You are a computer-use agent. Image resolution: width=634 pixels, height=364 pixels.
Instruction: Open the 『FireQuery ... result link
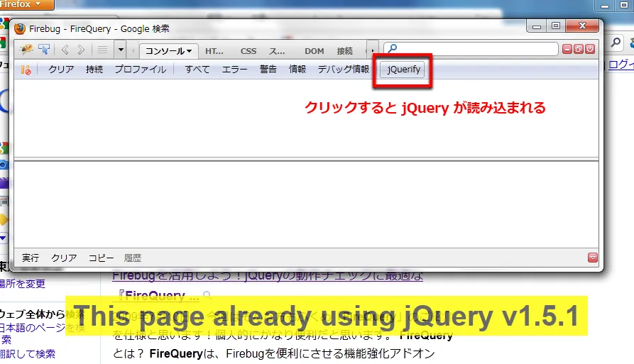pos(156,296)
